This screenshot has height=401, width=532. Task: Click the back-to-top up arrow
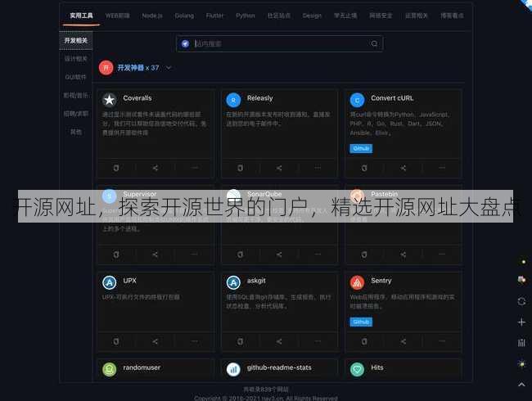click(522, 385)
